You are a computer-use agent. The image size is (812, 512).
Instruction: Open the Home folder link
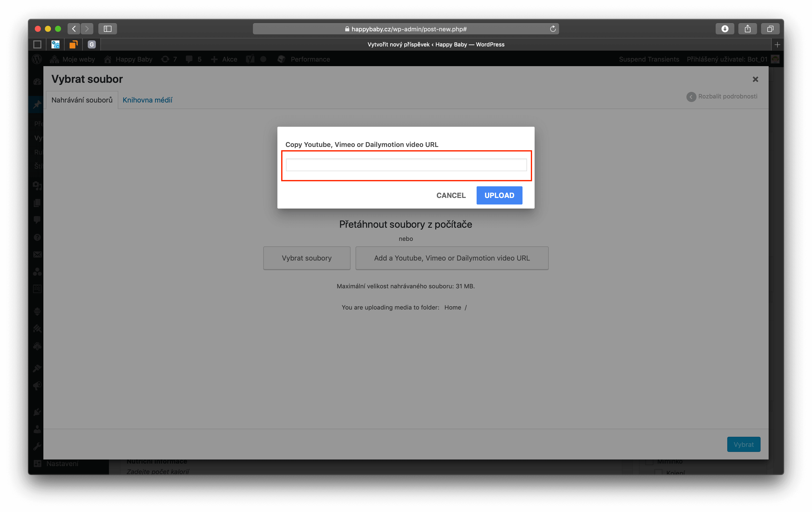pyautogui.click(x=453, y=308)
